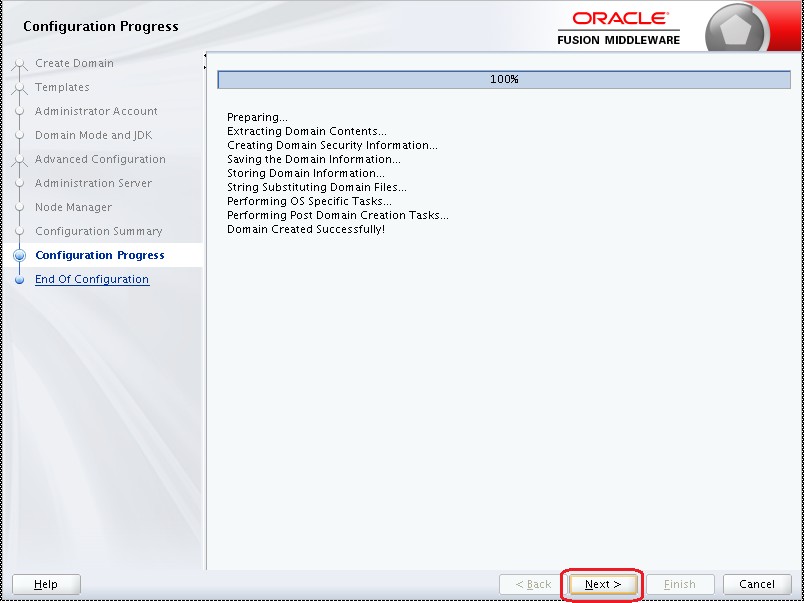Click 'Saving the Domain Information...' line
Screen dimensions: 804x603
coord(314,159)
